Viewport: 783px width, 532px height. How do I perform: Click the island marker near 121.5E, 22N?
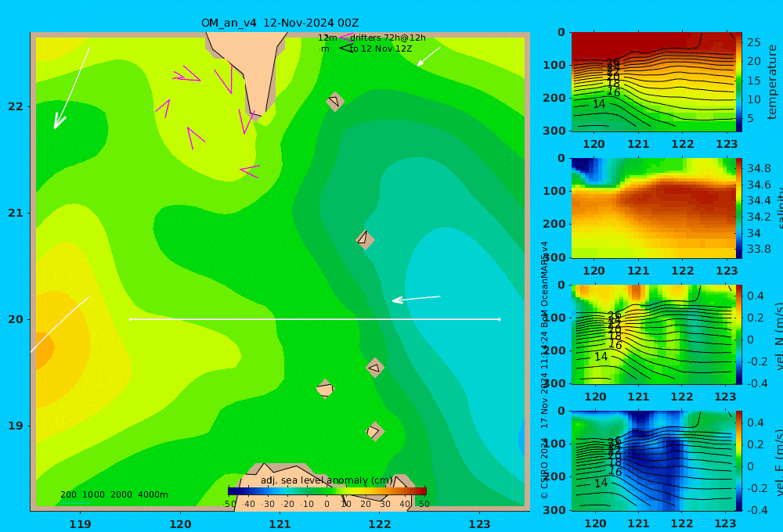(x=335, y=101)
